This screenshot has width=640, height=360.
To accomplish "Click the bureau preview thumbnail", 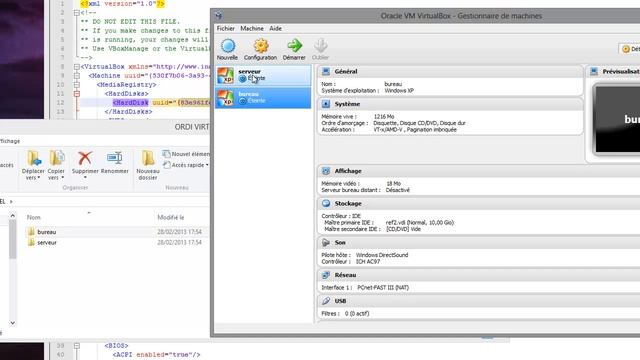I will click(617, 119).
